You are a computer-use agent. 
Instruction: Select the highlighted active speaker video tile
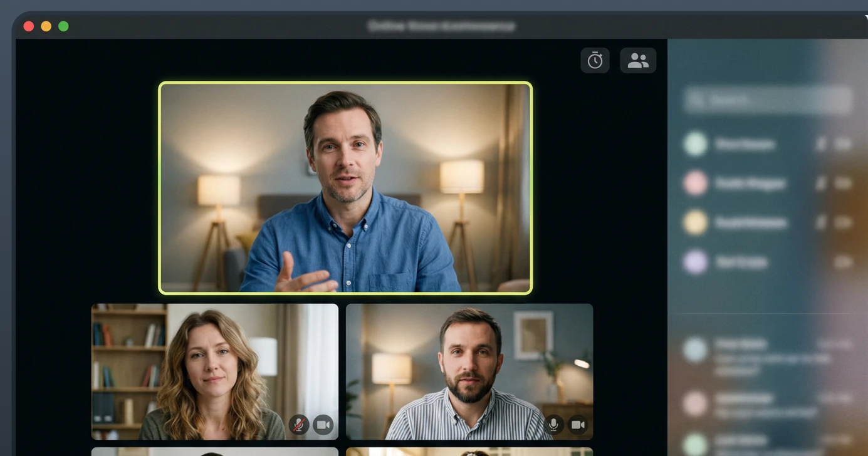coord(345,188)
